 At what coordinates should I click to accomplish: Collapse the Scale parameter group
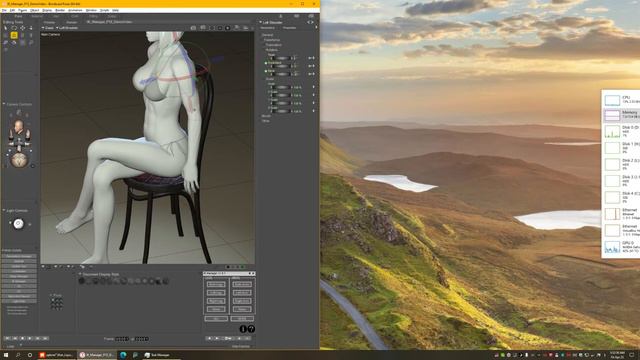coord(270,79)
